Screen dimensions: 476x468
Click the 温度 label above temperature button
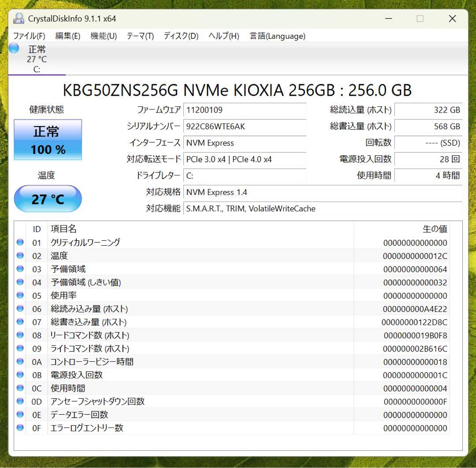click(46, 176)
